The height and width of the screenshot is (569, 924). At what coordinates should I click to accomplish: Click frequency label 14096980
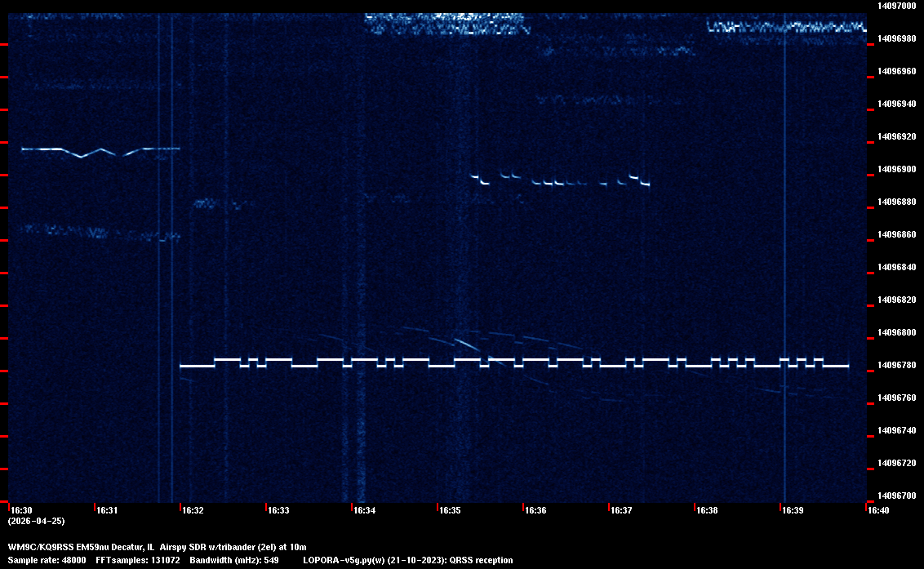tap(897, 39)
